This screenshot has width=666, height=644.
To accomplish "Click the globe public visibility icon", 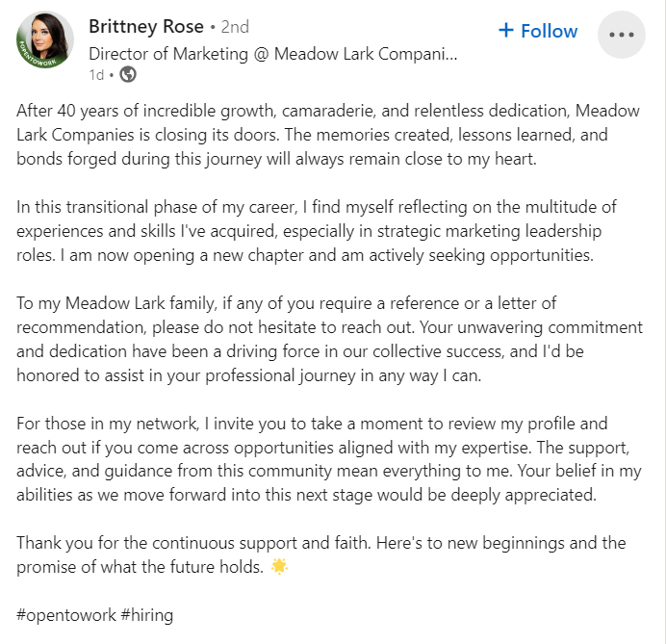I will (x=128, y=74).
